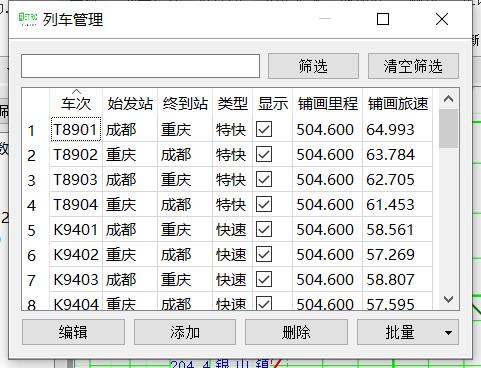Click 504.600 mileage cell in T8902 row
The height and width of the screenshot is (368, 481).
(328, 154)
